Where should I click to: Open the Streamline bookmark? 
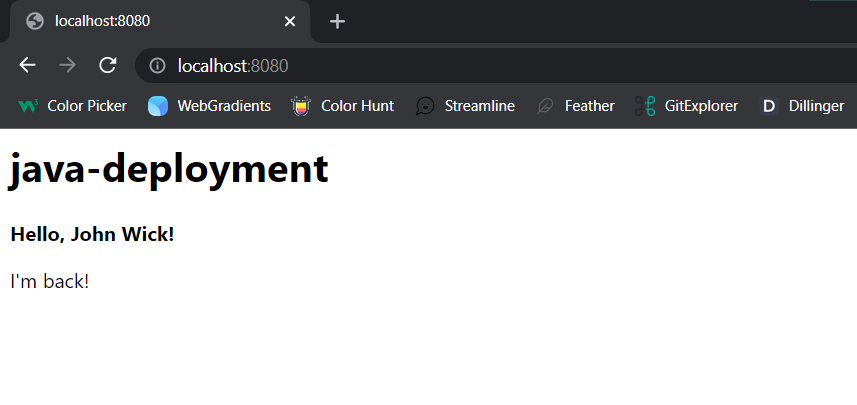(x=466, y=105)
